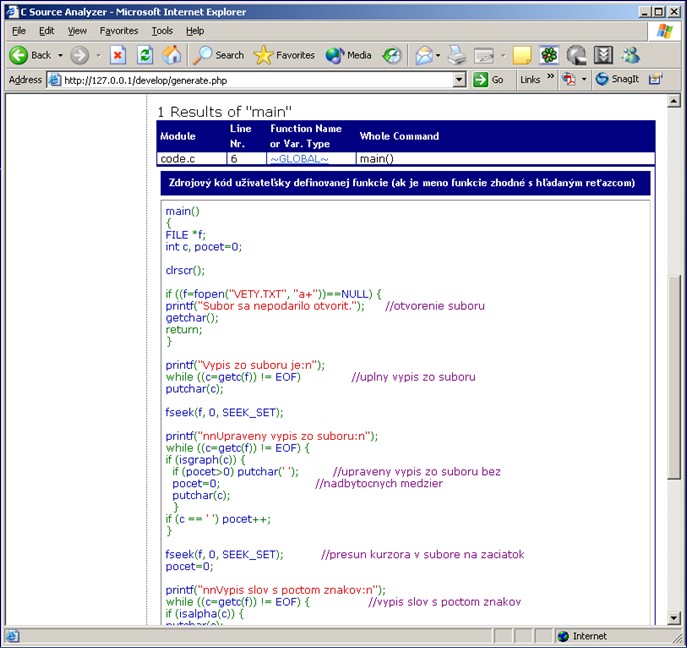Open the Favorites pane
687x648 pixels.
[285, 55]
